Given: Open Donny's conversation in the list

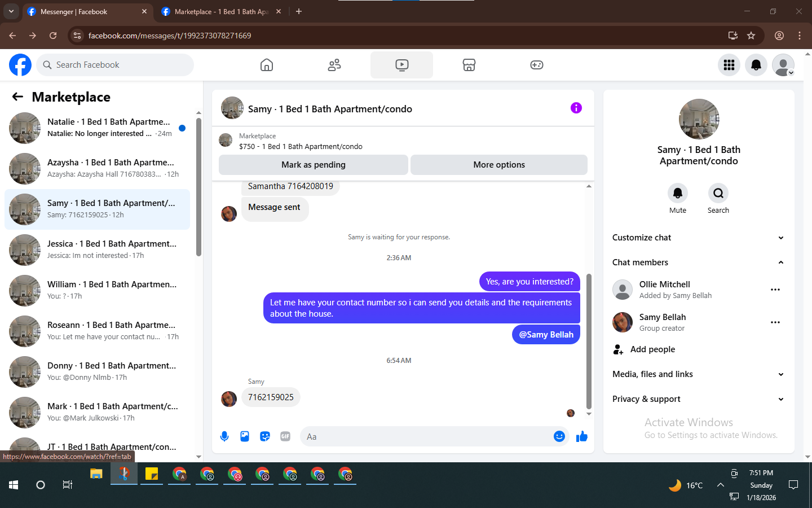Looking at the screenshot, I should click(97, 371).
